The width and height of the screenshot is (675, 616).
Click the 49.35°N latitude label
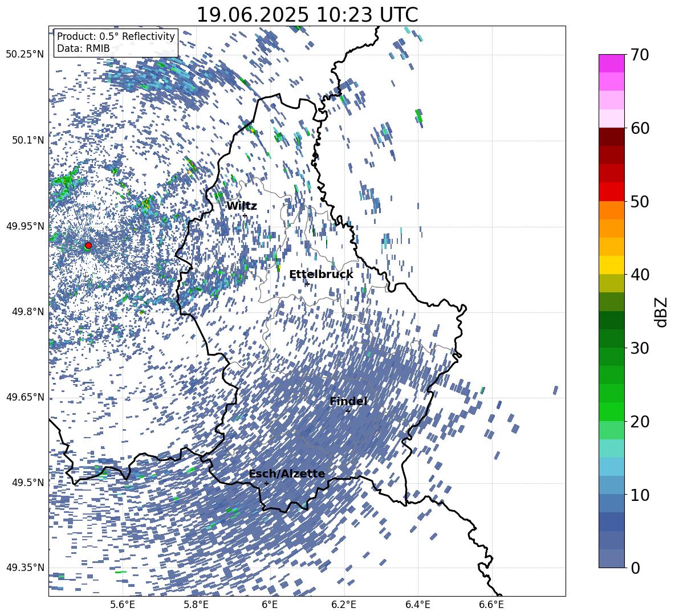[25, 568]
